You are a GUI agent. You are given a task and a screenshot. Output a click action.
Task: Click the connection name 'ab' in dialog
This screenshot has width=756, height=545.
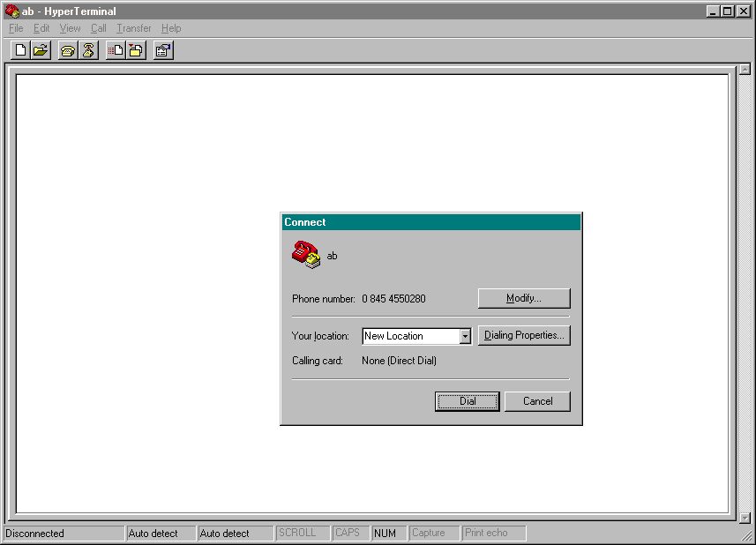333,256
